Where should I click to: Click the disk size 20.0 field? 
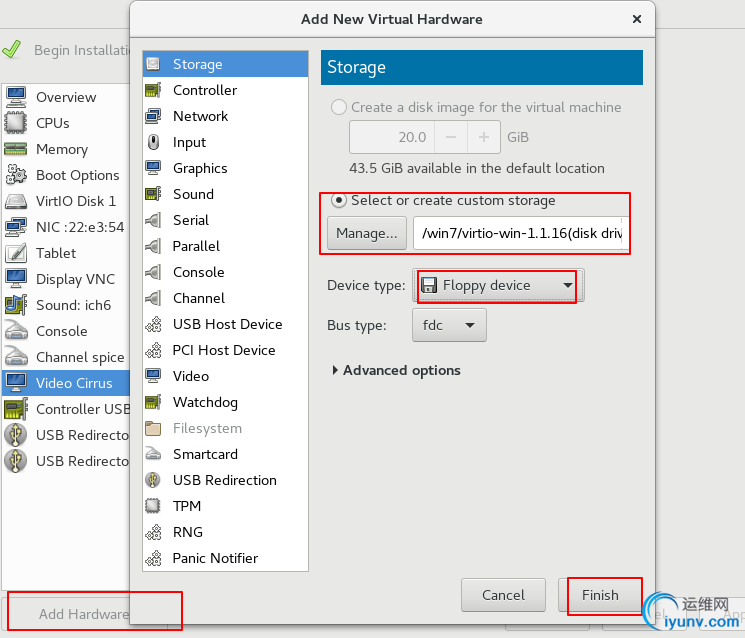pos(392,137)
